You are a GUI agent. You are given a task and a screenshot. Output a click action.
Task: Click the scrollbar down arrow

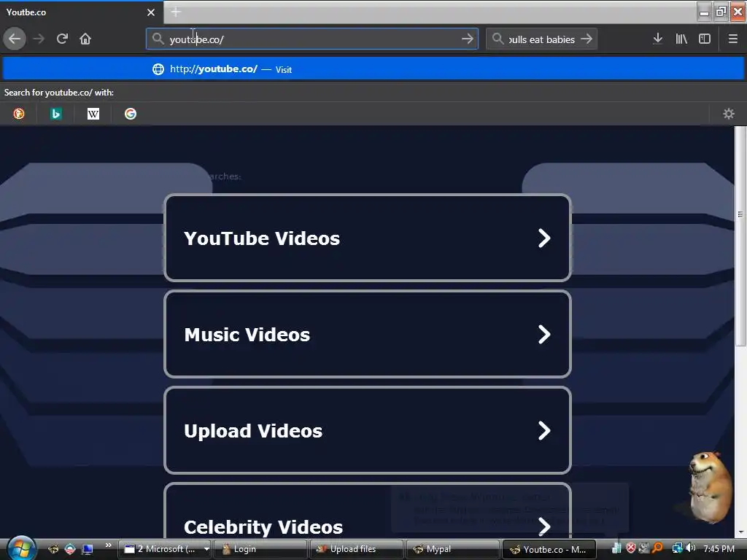[740, 532]
